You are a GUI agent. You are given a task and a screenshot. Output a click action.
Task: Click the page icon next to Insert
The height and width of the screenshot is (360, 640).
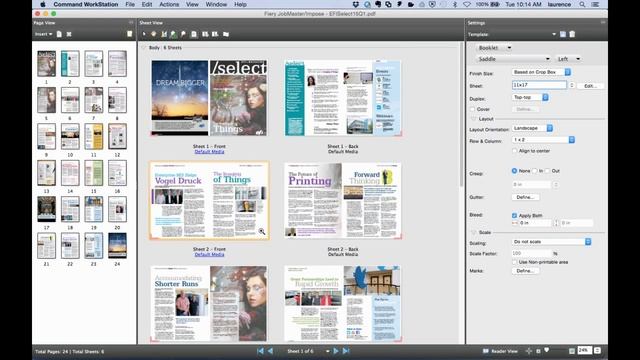59,34
